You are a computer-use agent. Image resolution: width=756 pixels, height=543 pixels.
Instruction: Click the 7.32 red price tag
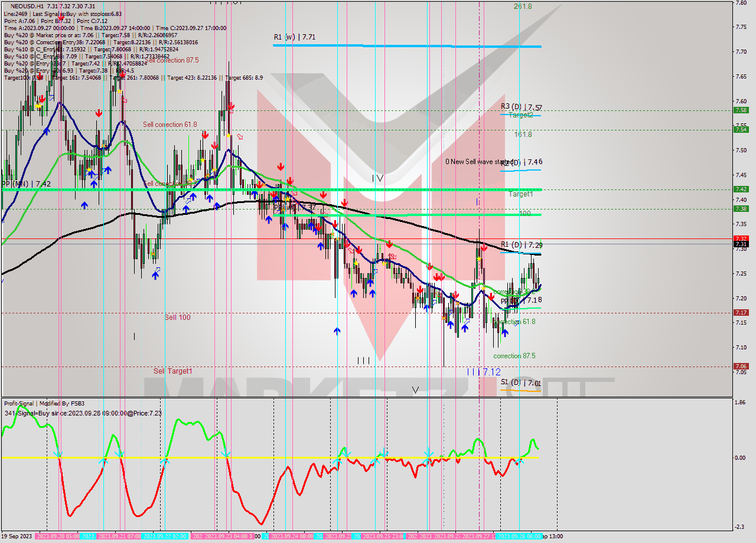click(x=741, y=238)
